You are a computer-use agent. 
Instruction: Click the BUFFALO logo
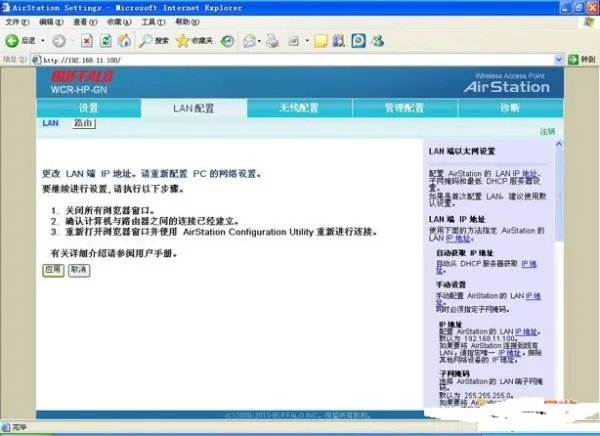point(82,76)
